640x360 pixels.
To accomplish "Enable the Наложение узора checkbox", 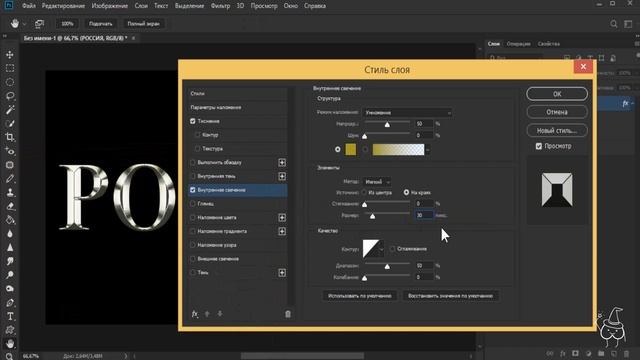I will pyautogui.click(x=193, y=245).
